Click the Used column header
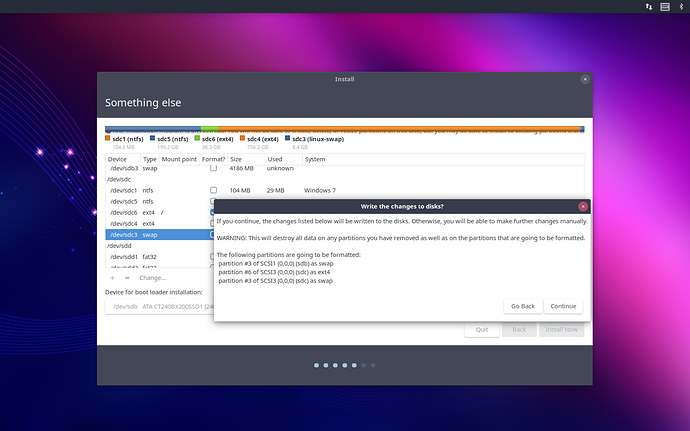The height and width of the screenshot is (431, 690). coord(284,159)
